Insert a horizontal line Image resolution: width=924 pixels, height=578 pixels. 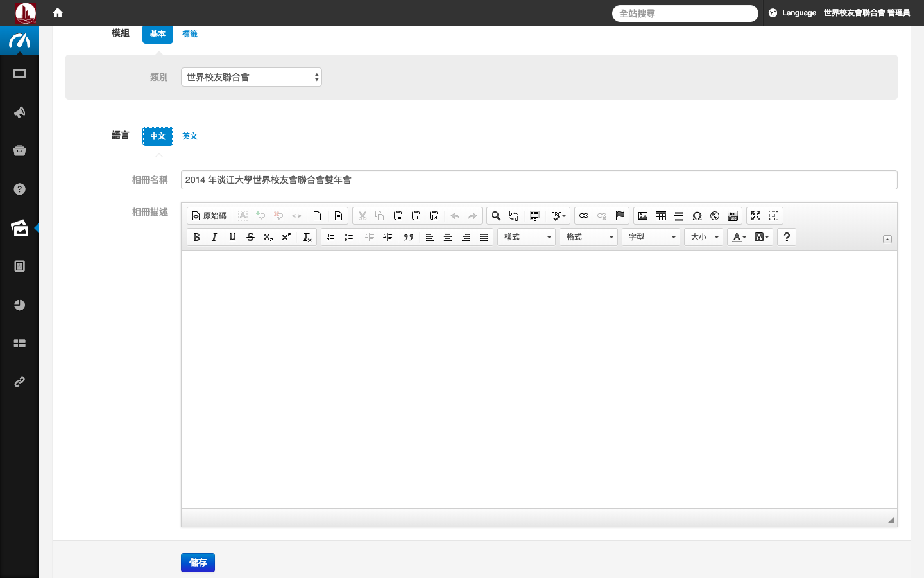(x=679, y=216)
